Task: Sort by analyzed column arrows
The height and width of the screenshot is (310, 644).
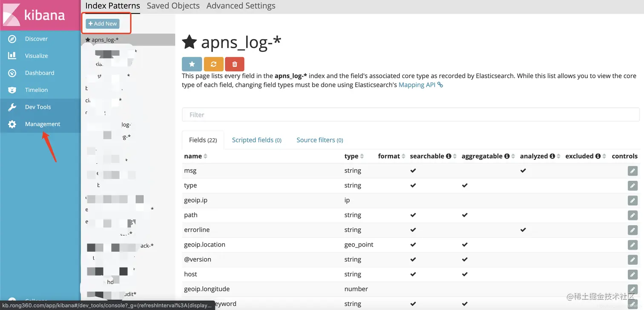Action: (x=558, y=156)
